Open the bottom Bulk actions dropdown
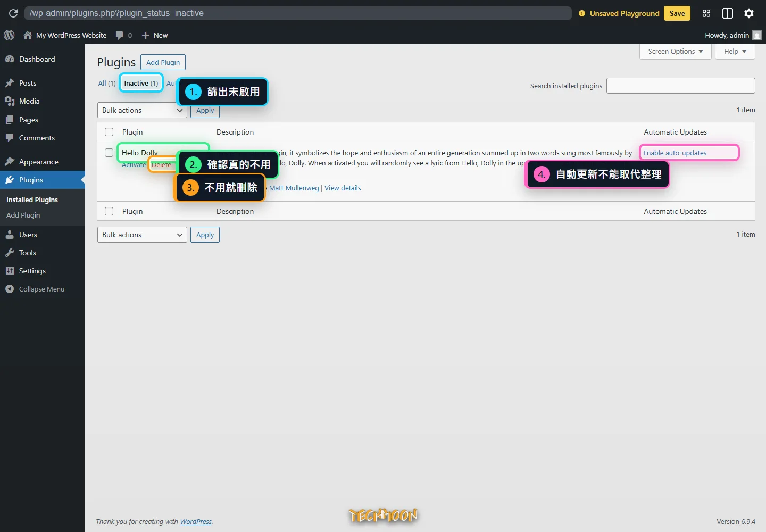This screenshot has width=766, height=532. pyautogui.click(x=142, y=235)
